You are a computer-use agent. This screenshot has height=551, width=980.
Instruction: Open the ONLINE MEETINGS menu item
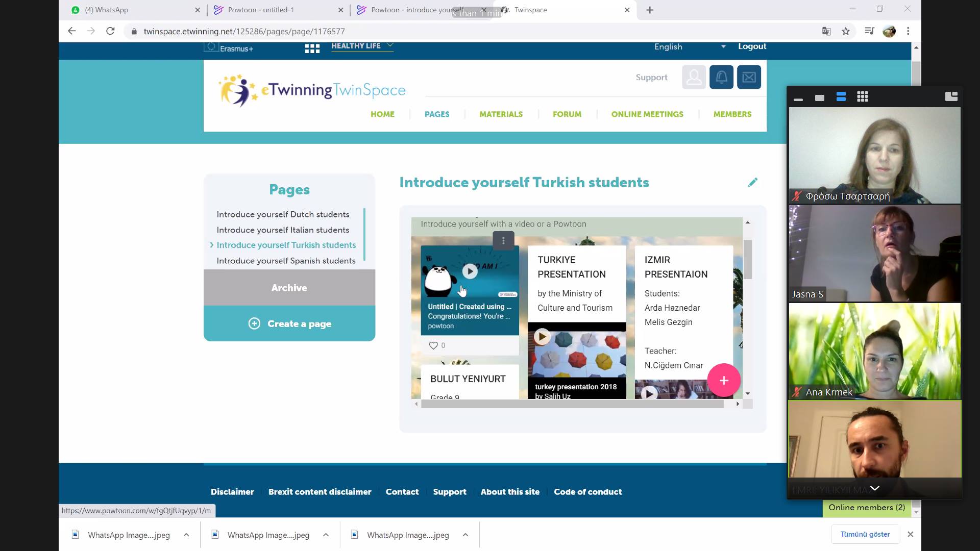pyautogui.click(x=647, y=114)
